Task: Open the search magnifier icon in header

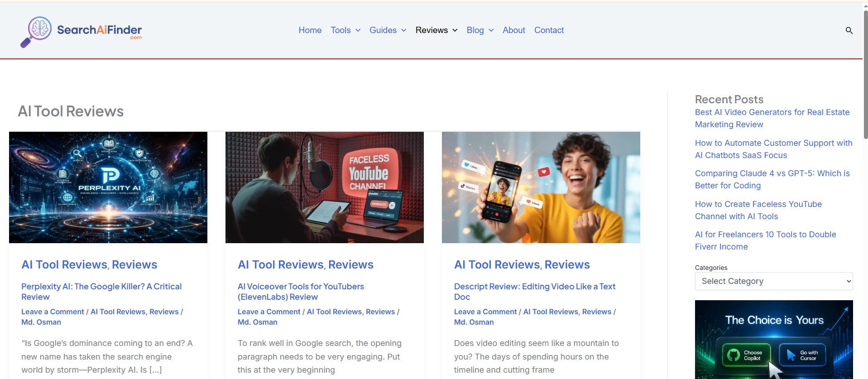Action: [x=849, y=30]
